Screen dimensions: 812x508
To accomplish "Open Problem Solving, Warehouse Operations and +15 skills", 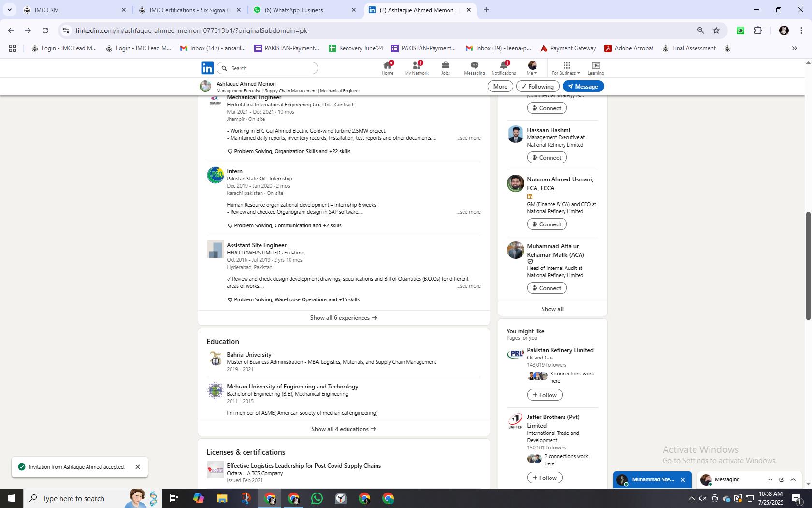I will pyautogui.click(x=293, y=299).
